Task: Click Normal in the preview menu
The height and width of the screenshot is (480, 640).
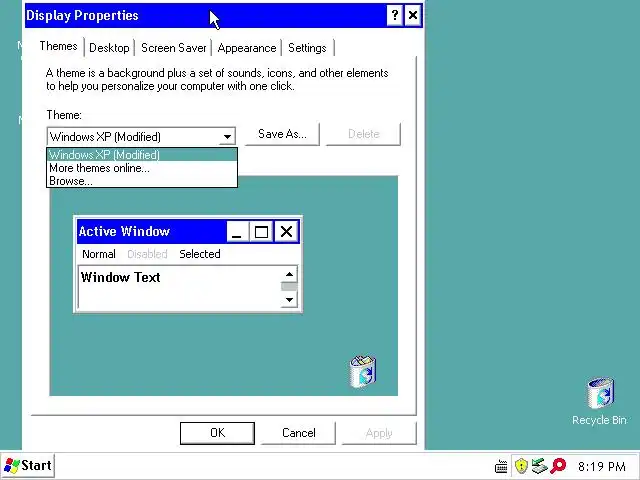Action: coord(99,254)
